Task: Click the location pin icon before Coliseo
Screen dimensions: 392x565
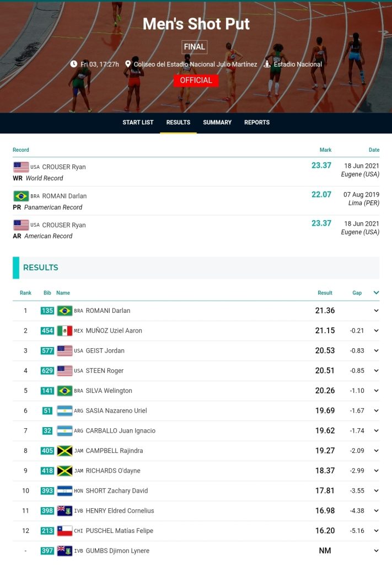Action: pyautogui.click(x=128, y=64)
